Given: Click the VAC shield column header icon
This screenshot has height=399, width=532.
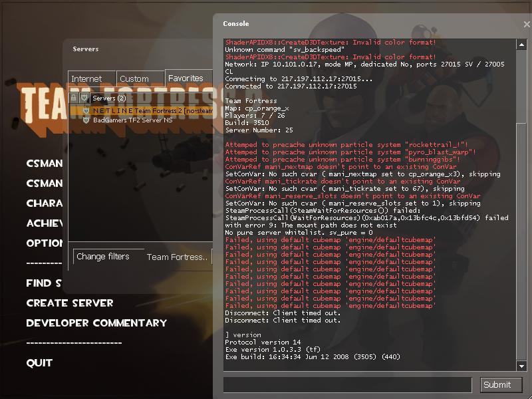Looking at the screenshot, I should click(x=84, y=98).
